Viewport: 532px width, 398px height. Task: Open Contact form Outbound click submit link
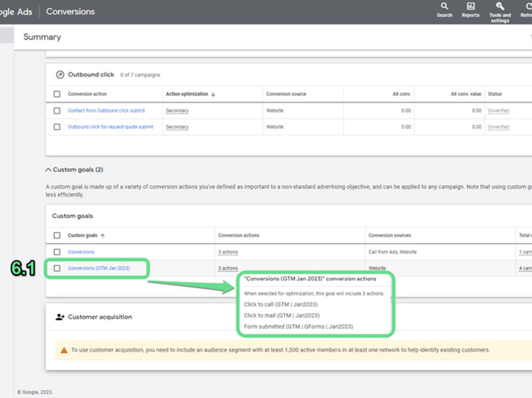106,111
